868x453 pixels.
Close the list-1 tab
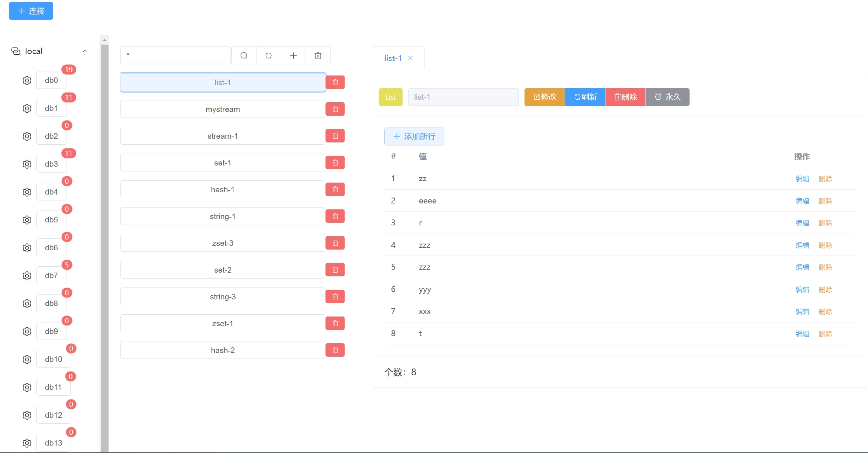(x=410, y=58)
